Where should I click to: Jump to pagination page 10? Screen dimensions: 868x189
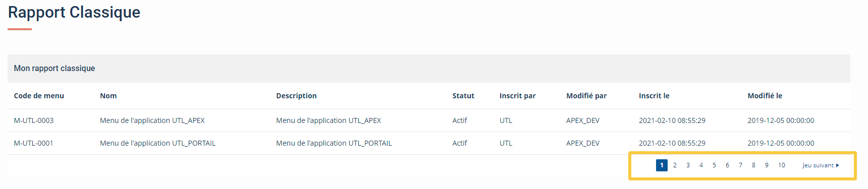pyautogui.click(x=781, y=165)
